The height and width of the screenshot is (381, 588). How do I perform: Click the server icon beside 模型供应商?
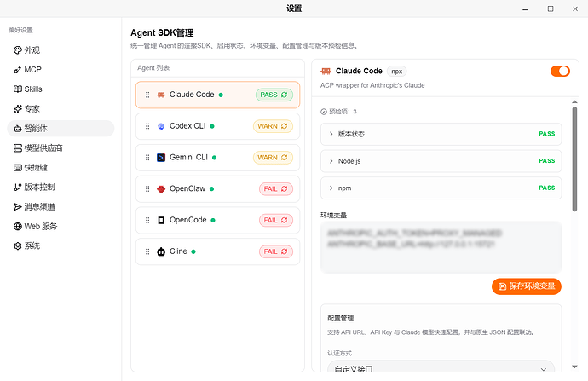(18, 148)
